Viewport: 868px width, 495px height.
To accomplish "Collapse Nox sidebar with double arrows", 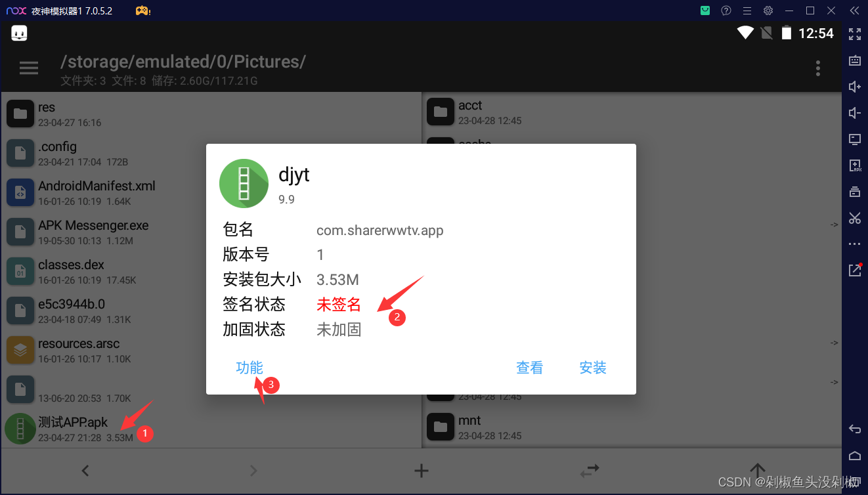I will click(855, 11).
